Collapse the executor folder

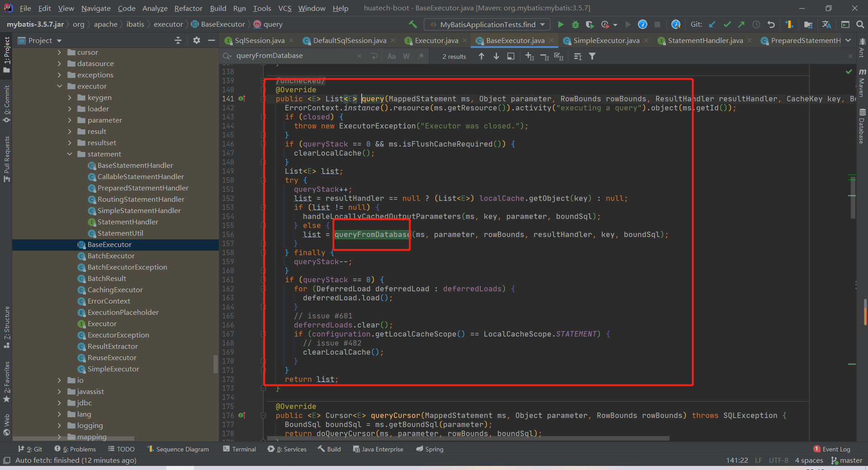(60, 86)
